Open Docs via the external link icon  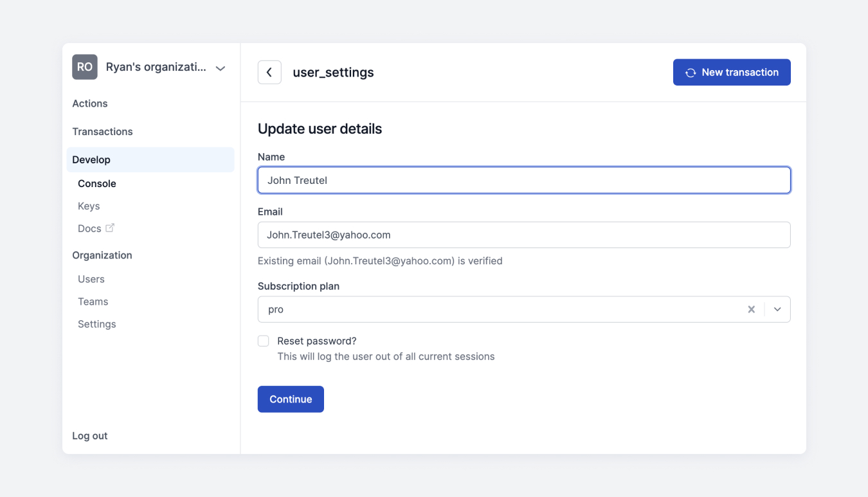pos(110,228)
